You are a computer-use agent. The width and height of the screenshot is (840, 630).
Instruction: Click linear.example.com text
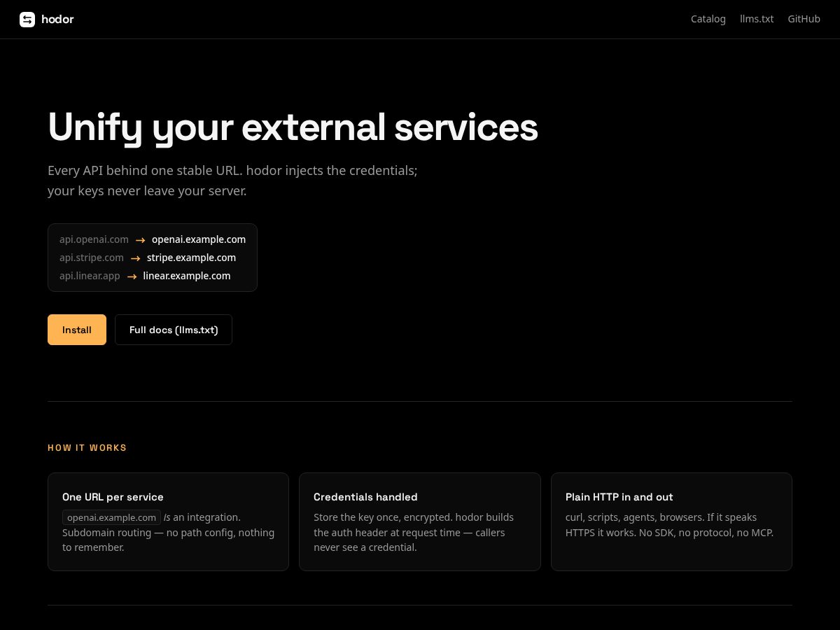187,276
